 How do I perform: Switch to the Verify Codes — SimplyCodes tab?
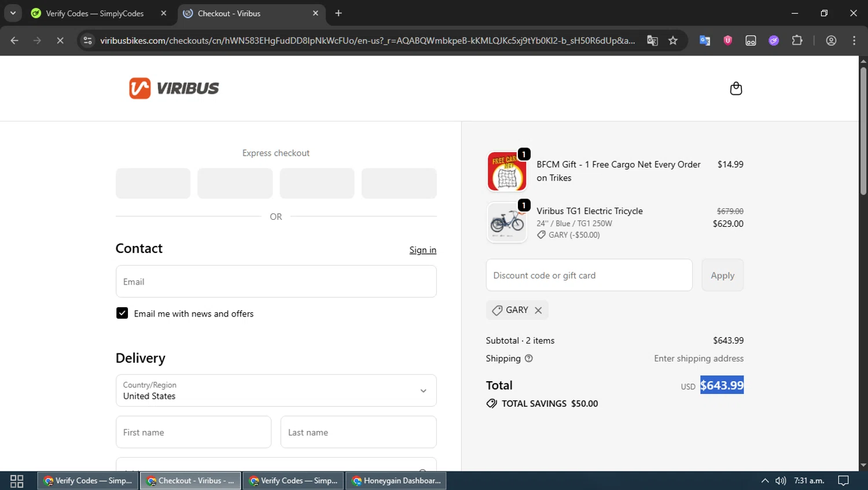[x=95, y=13]
